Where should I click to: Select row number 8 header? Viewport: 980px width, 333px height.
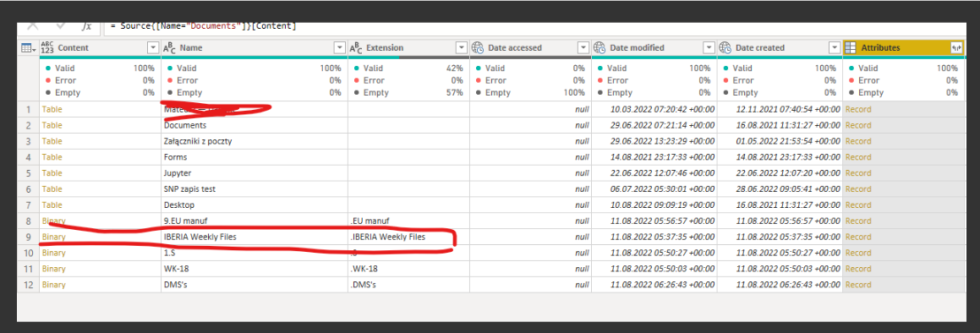point(28,221)
